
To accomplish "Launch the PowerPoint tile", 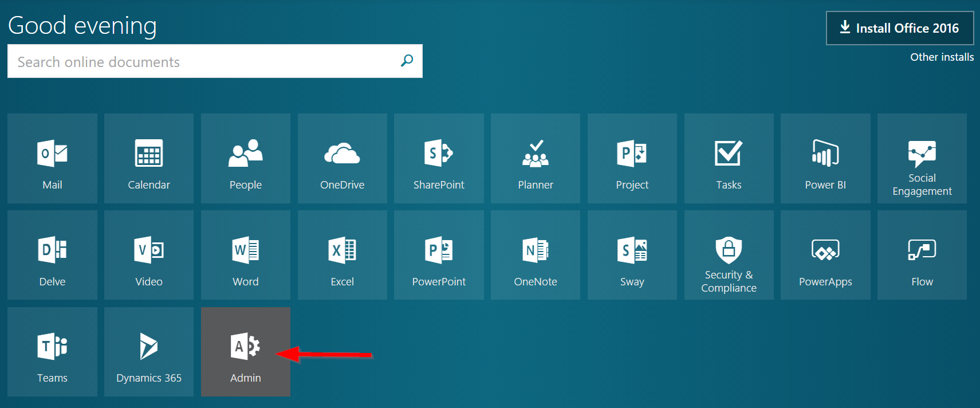I will 439,255.
